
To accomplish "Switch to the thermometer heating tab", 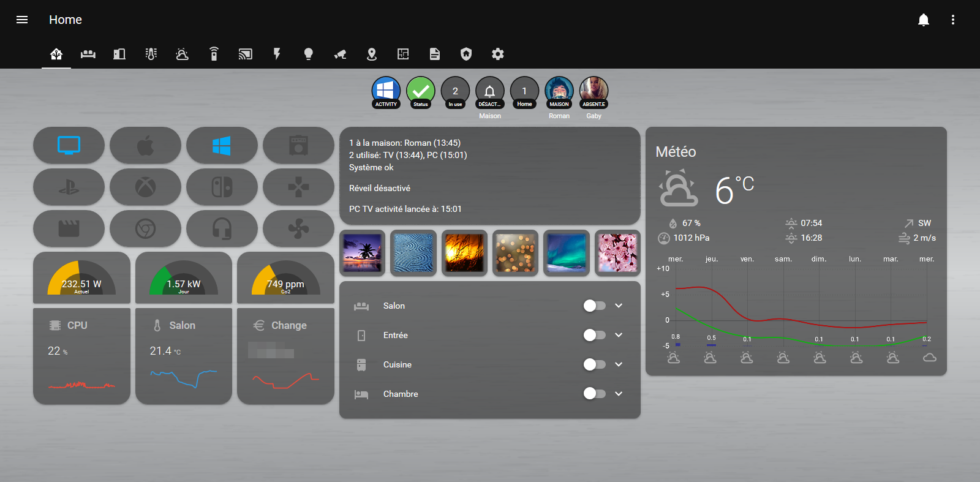I will [151, 54].
